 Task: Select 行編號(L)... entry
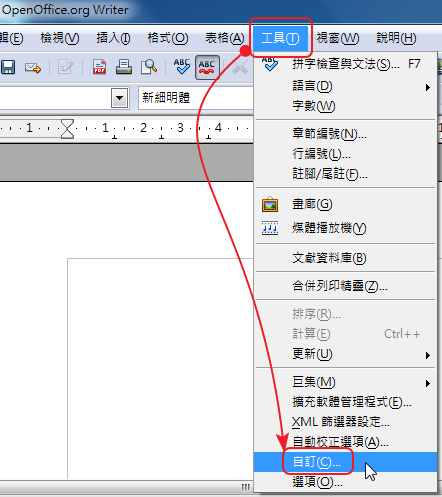click(x=346, y=154)
